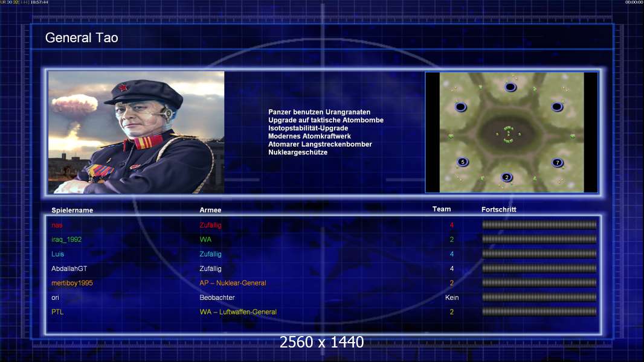
Task: Click the 'Beobachter' entry for ori
Action: [217, 297]
